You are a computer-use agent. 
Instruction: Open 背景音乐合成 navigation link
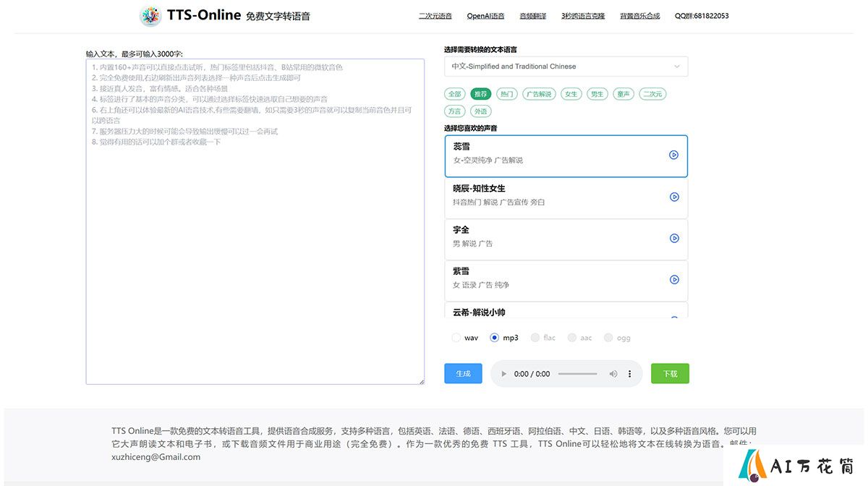[x=640, y=16]
